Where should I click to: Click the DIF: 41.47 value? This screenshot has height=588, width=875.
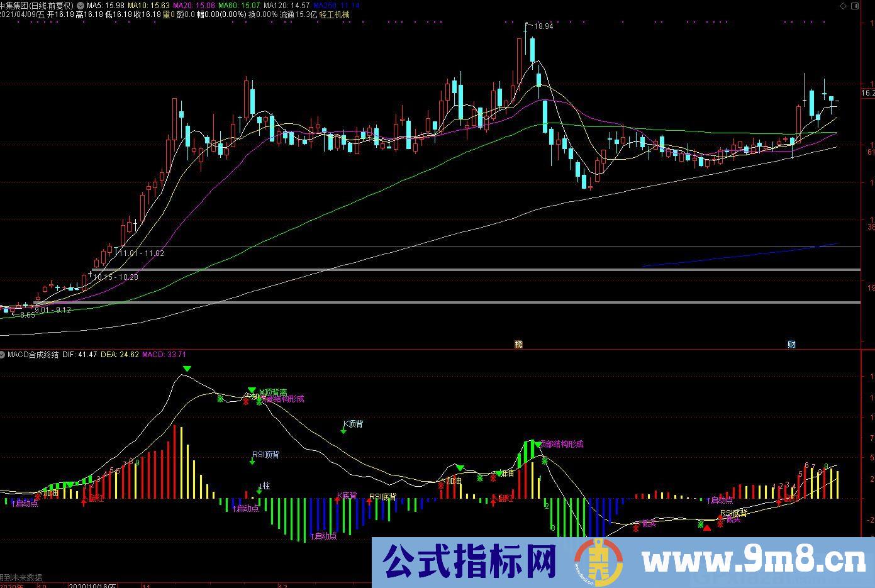click(80, 355)
